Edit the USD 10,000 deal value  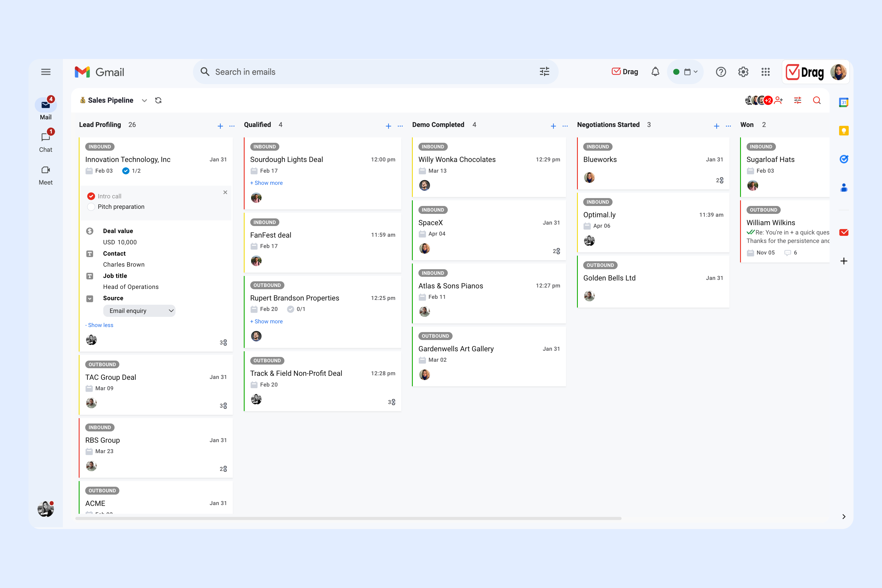[120, 242]
